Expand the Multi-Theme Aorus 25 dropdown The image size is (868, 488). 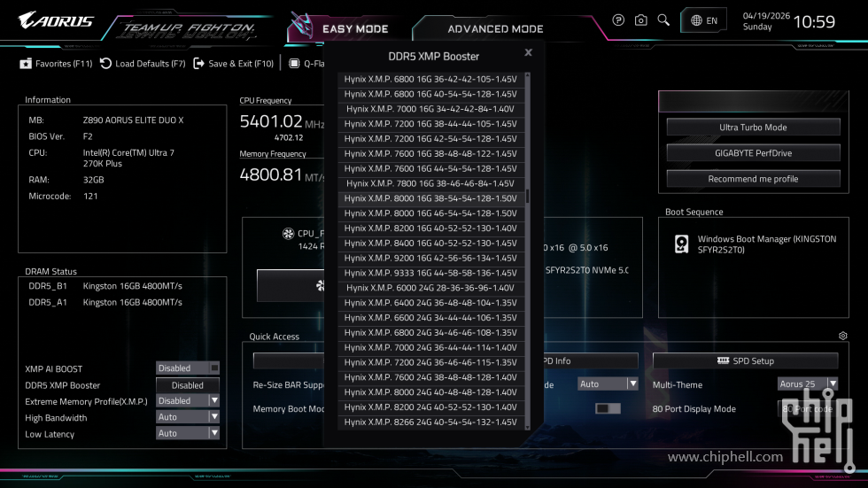pos(807,383)
